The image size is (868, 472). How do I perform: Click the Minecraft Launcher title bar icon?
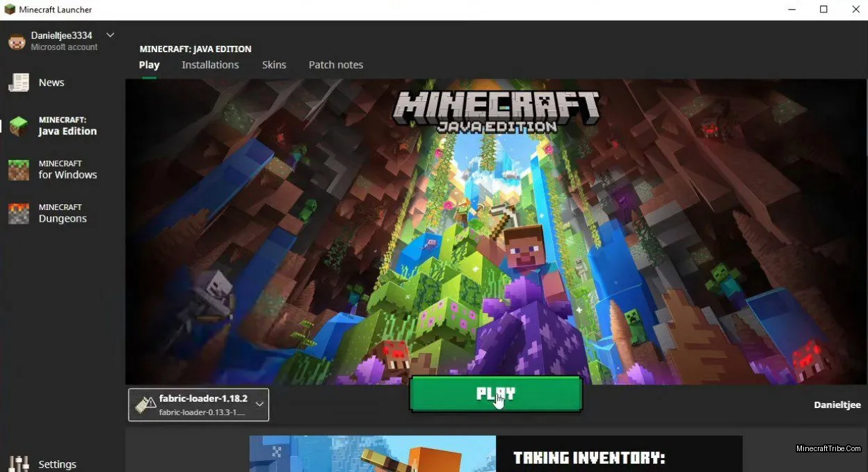pos(10,10)
